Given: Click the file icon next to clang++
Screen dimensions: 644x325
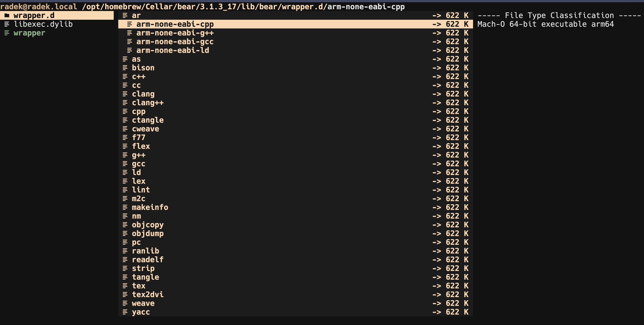Looking at the screenshot, I should coord(125,103).
